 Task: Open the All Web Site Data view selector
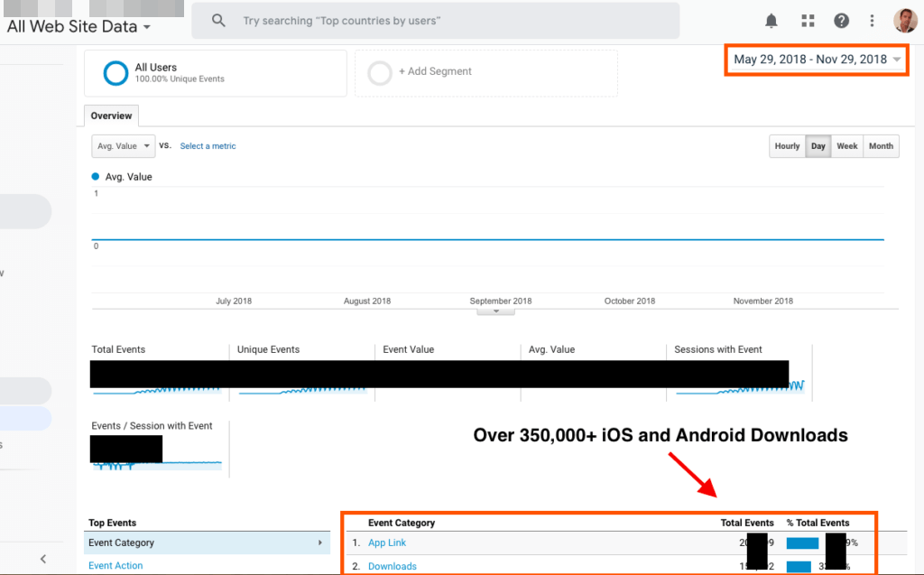click(79, 26)
